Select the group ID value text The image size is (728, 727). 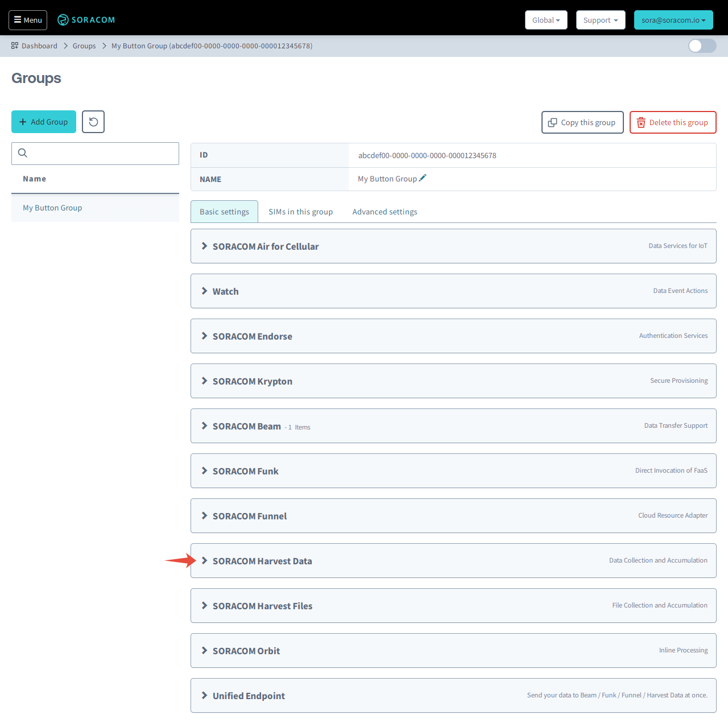(427, 155)
